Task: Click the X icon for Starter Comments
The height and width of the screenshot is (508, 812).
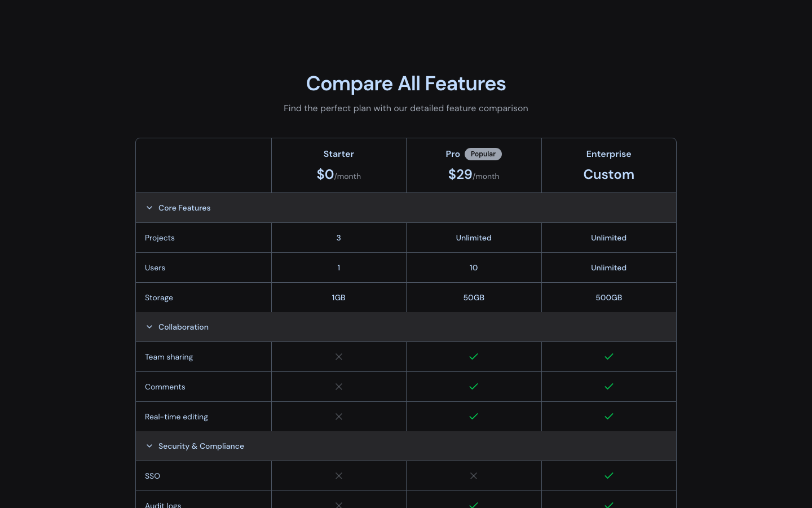Action: click(339, 387)
